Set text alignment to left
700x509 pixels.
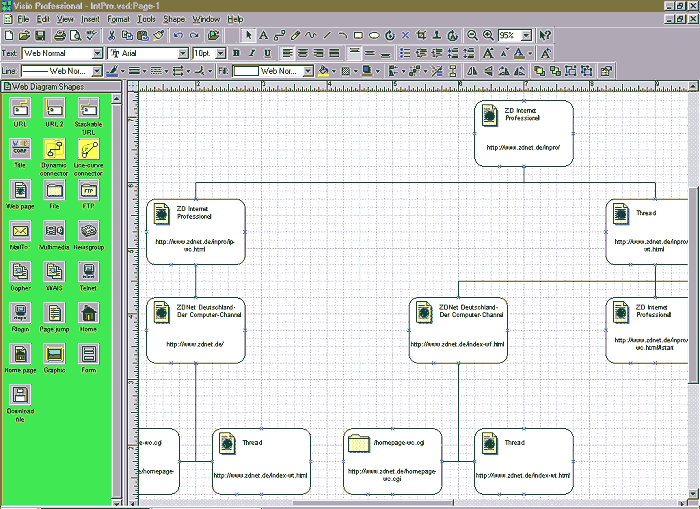tap(288, 53)
